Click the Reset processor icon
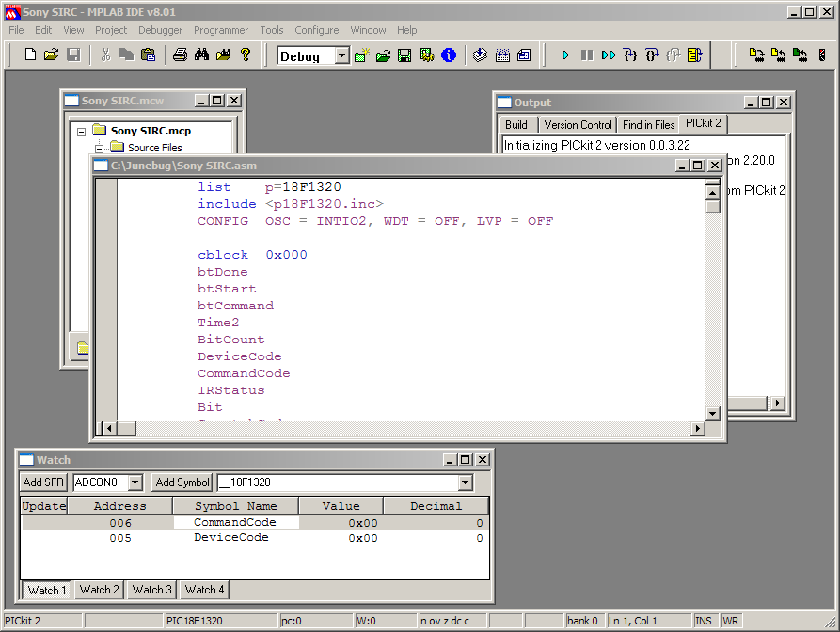 pos(695,55)
